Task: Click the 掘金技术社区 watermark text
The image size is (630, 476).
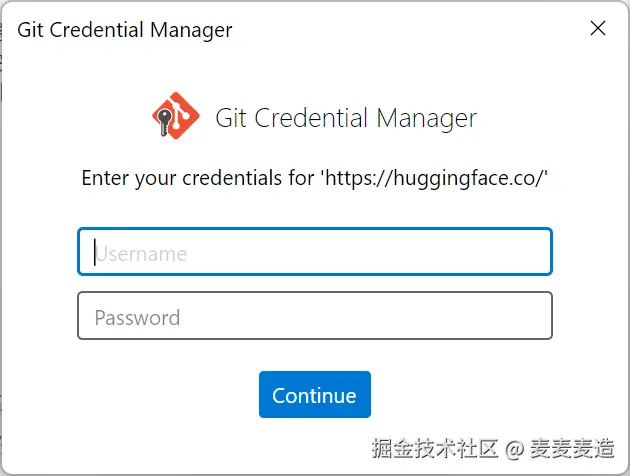Action: pos(435,448)
